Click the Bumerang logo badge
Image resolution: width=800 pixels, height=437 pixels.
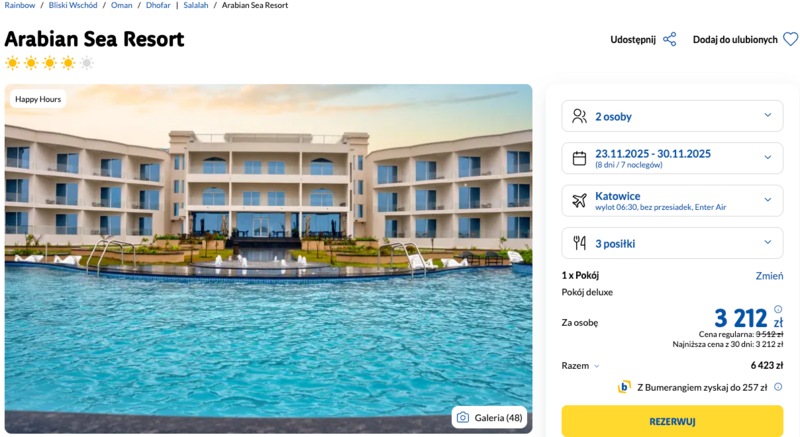(625, 387)
